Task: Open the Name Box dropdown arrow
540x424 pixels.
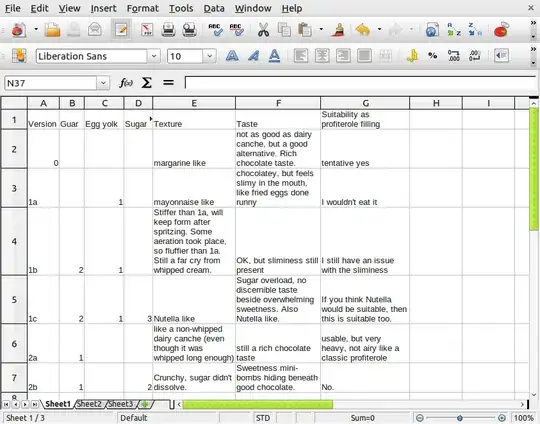Action: click(103, 83)
